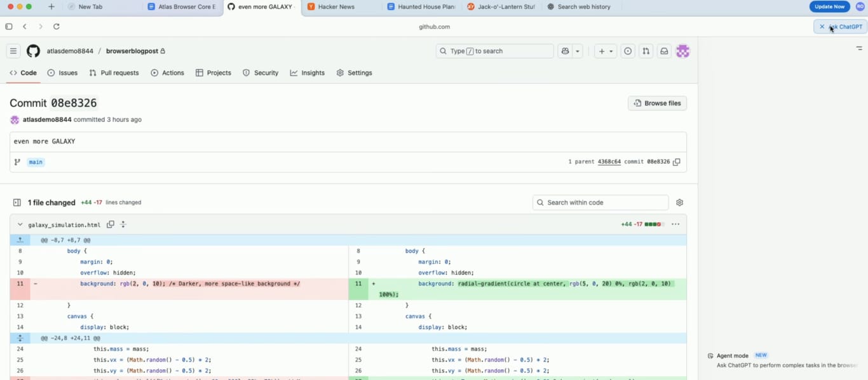The height and width of the screenshot is (380, 868).
Task: Open the GitHub hamburger navigation menu
Action: (13, 51)
